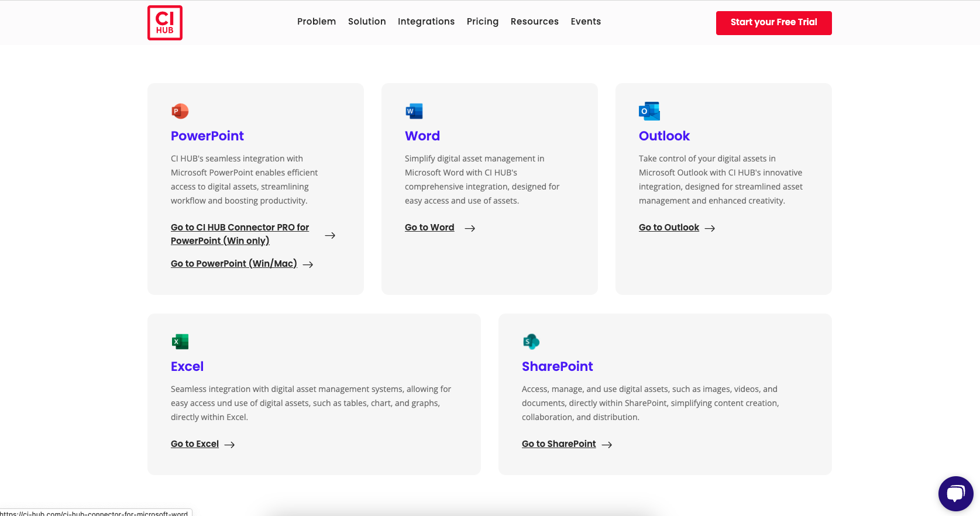Click the CI HUB logo
This screenshot has height=516, width=980.
pos(164,23)
